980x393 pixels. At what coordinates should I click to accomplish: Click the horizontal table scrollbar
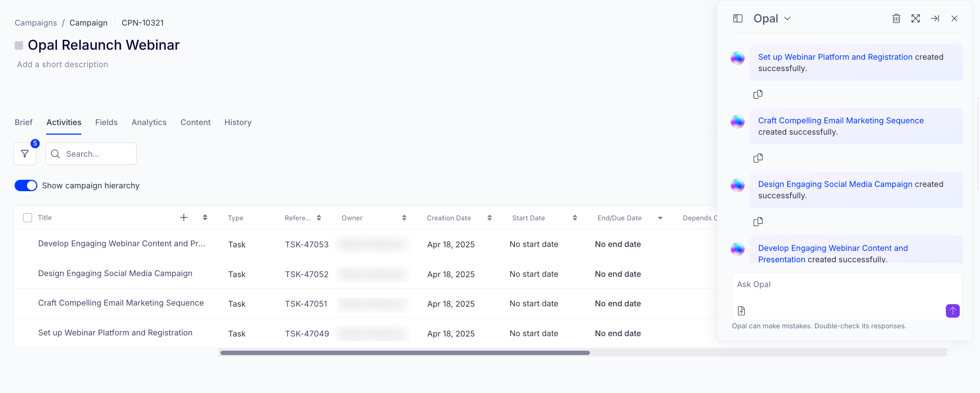pyautogui.click(x=405, y=353)
